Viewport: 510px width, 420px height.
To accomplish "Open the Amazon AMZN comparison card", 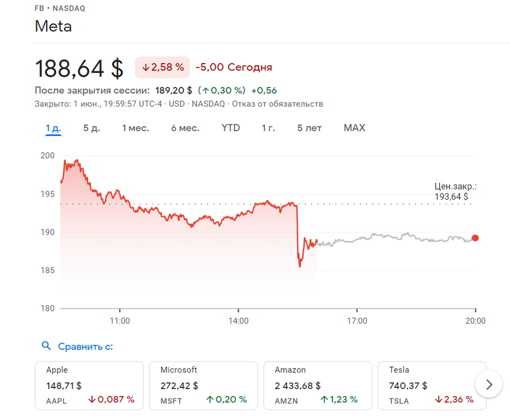I will (x=317, y=384).
